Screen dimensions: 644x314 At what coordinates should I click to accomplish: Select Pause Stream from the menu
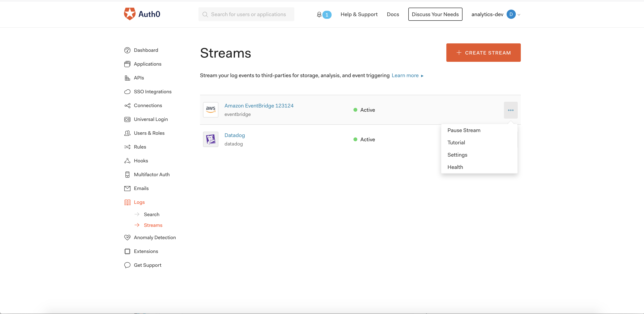click(x=464, y=130)
